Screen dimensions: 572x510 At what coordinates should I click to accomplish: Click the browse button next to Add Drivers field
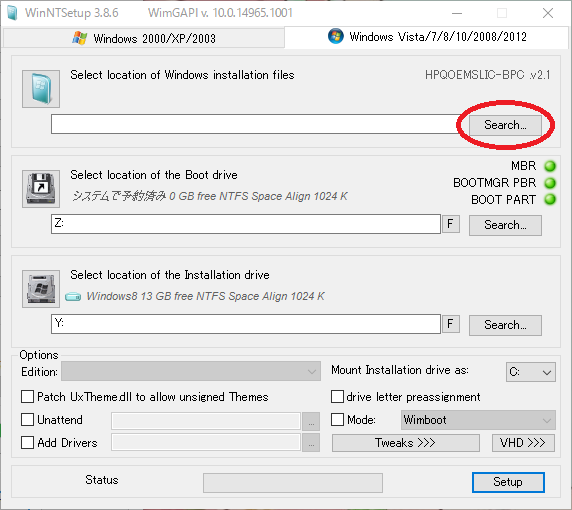[311, 443]
